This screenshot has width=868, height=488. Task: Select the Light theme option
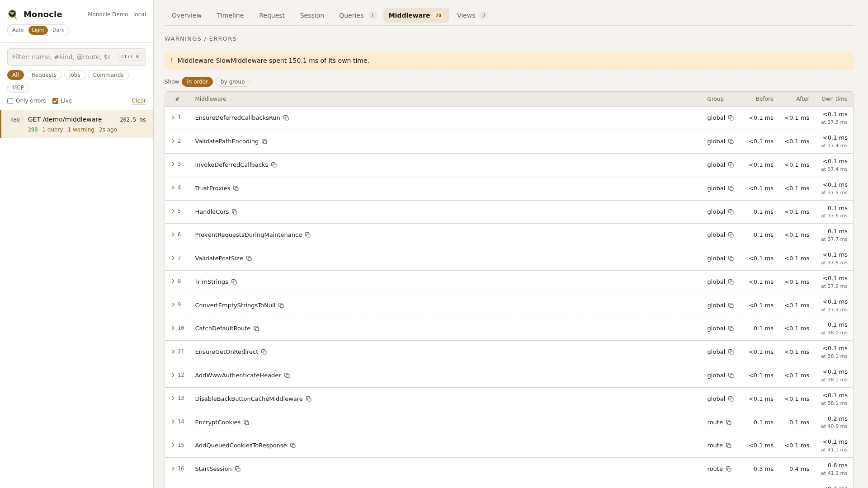point(38,30)
